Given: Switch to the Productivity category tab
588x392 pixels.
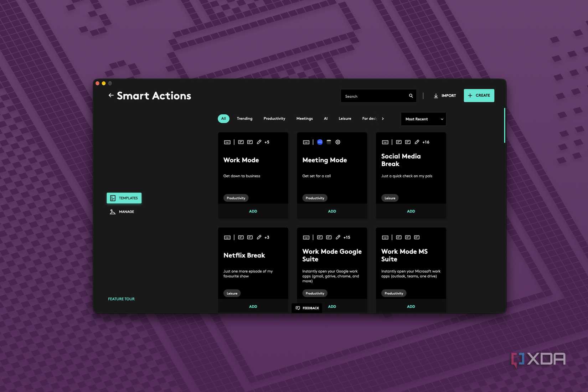Looking at the screenshot, I should [274, 119].
